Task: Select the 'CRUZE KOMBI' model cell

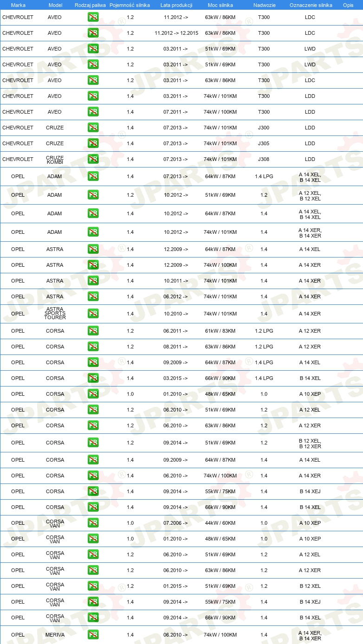Action: point(55,159)
